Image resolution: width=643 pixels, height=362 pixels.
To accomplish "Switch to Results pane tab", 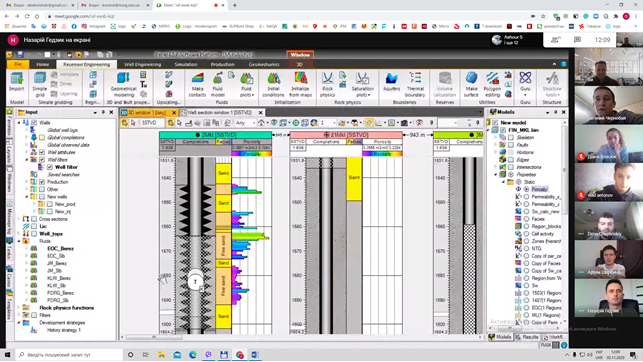I will click(528, 337).
